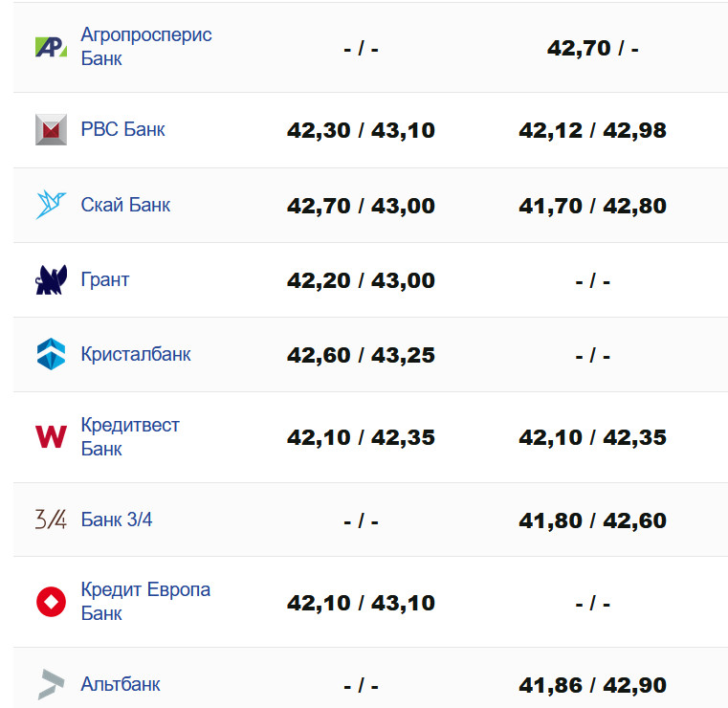Click the Грант bank logo icon
The image size is (728, 708).
point(51,280)
